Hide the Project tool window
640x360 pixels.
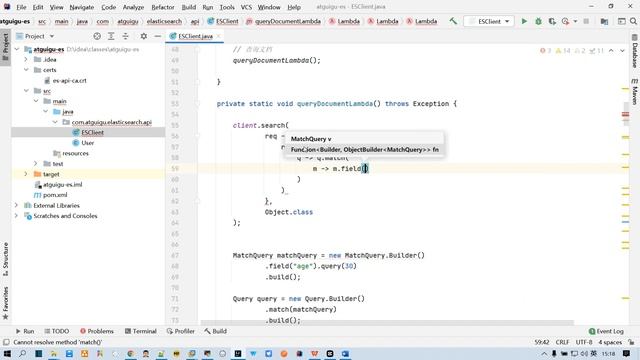[x=158, y=36]
